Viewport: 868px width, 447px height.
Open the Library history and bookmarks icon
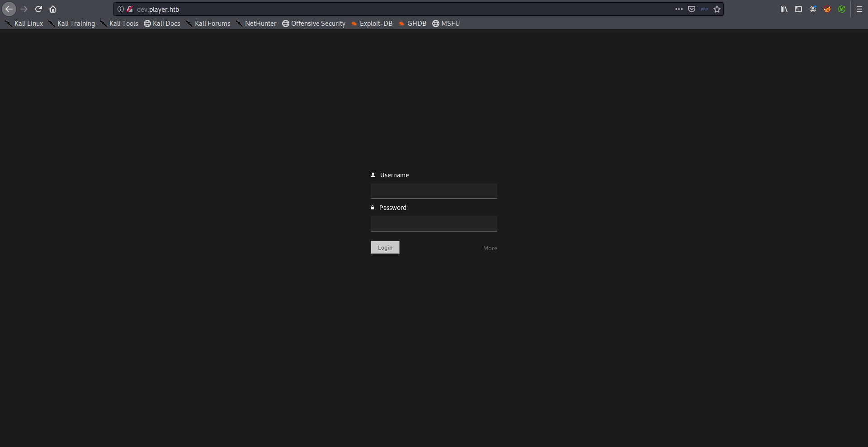click(784, 9)
